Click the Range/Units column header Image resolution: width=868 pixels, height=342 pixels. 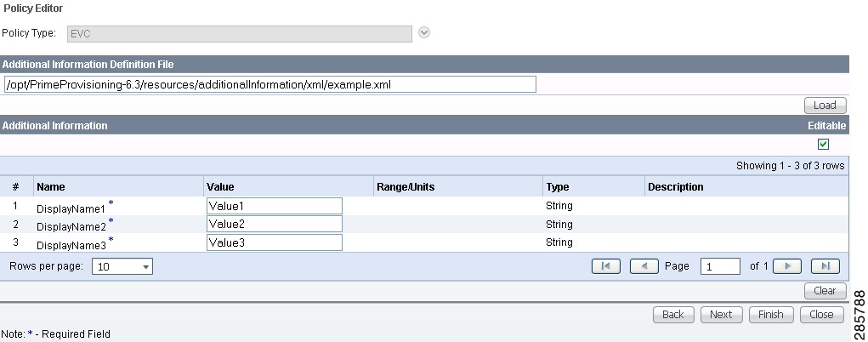click(x=406, y=187)
